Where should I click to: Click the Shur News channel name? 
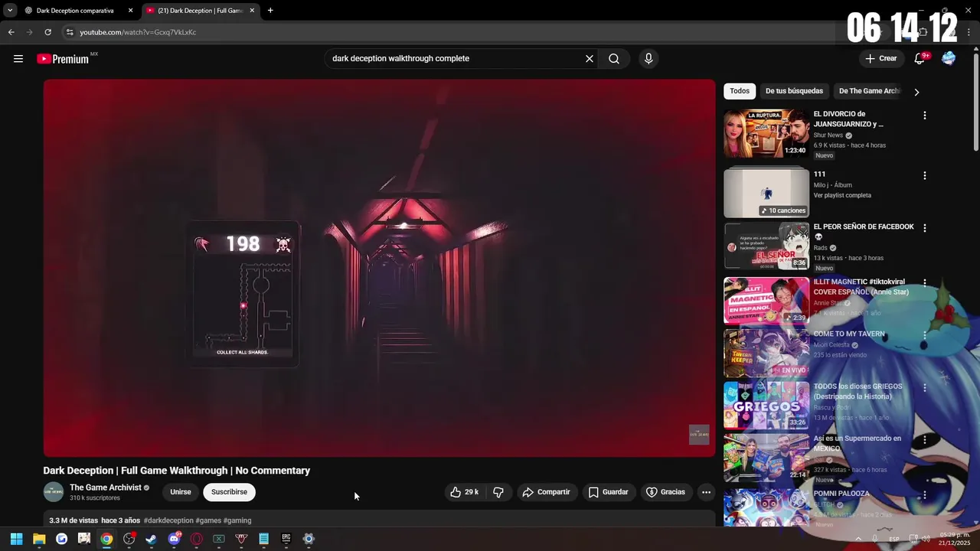(x=828, y=135)
